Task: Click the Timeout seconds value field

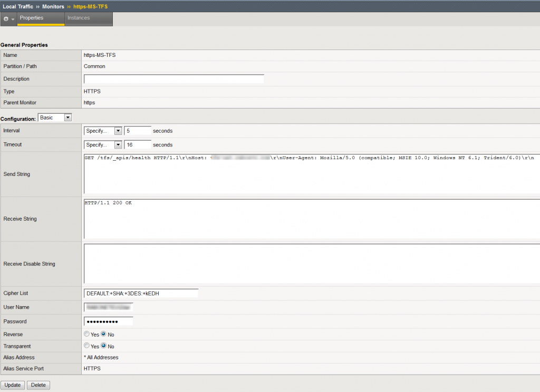Action: pyautogui.click(x=138, y=145)
